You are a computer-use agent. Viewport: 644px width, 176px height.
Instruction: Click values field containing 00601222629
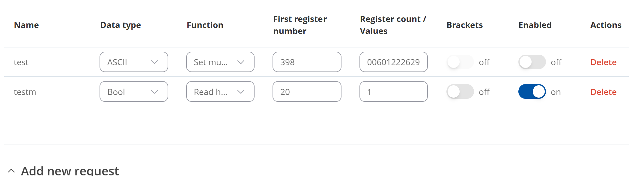(x=393, y=62)
